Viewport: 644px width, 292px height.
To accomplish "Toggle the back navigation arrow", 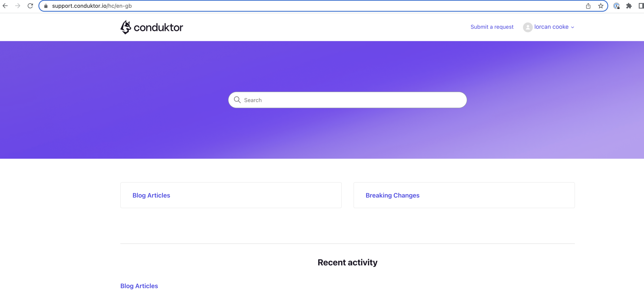I will 5,6.
